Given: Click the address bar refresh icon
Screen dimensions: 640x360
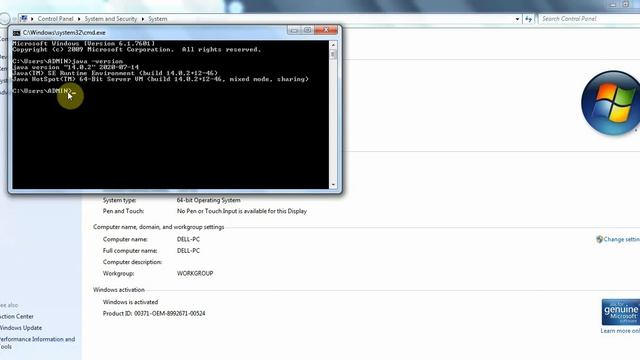Looking at the screenshot, I should point(529,19).
